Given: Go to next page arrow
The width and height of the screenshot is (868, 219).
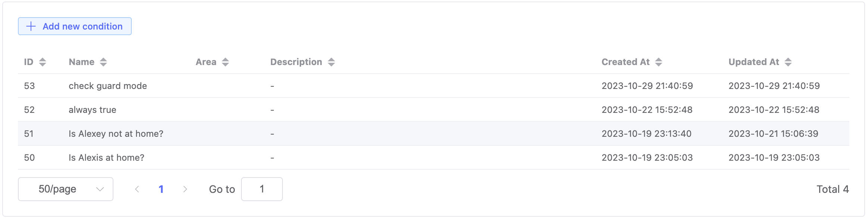Looking at the screenshot, I should [x=185, y=189].
